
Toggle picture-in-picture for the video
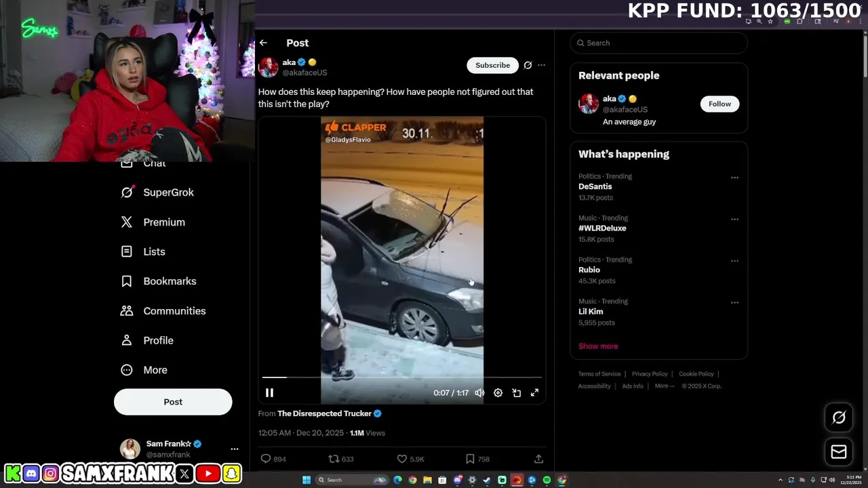pos(516,392)
